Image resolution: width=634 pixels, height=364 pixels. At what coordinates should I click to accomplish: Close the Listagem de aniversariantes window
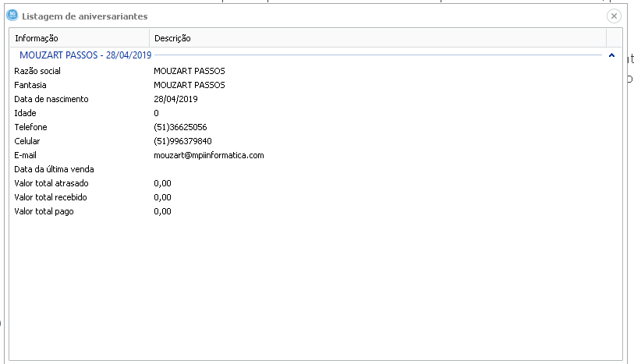[x=614, y=16]
